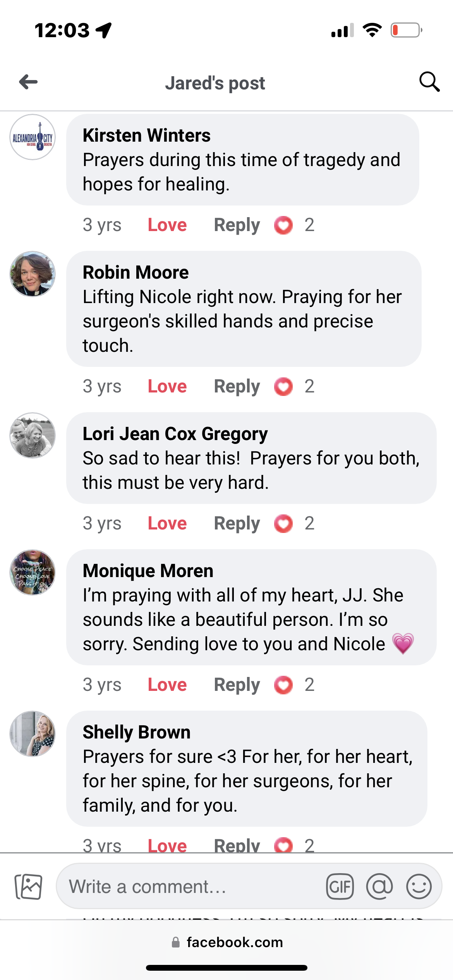Toggle Love on Kirsten Winters' comment
This screenshot has height=980, width=453.
pyautogui.click(x=167, y=225)
